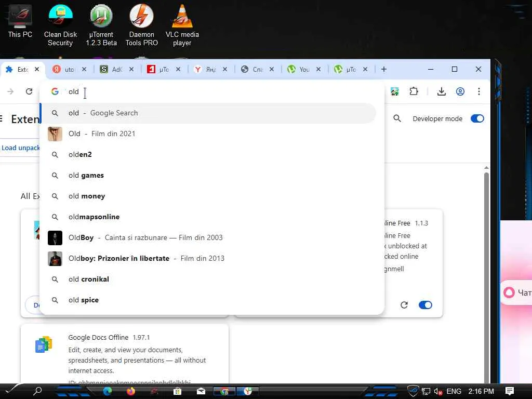Select OldBoy Film din 2003 suggestion
Screen dimensions: 532x399
[208, 237]
